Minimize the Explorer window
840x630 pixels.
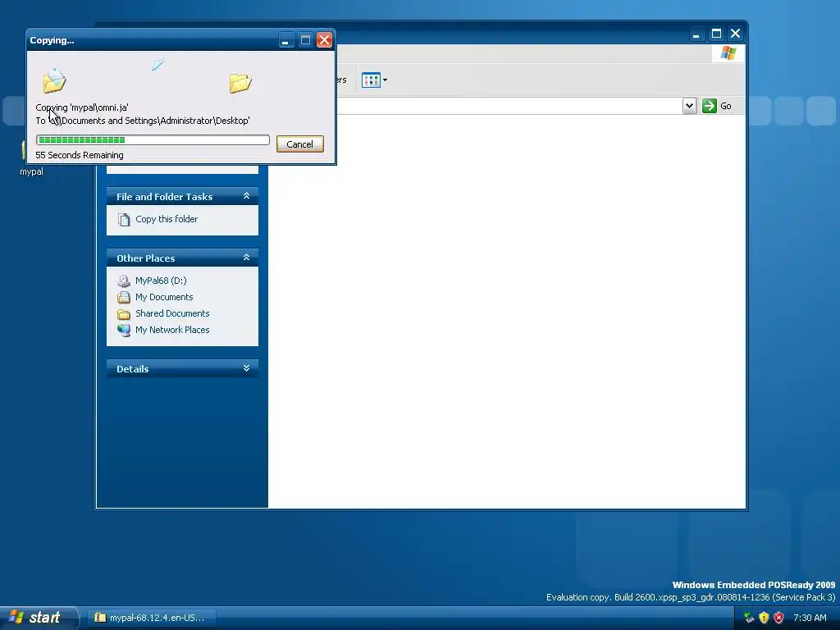tap(696, 34)
